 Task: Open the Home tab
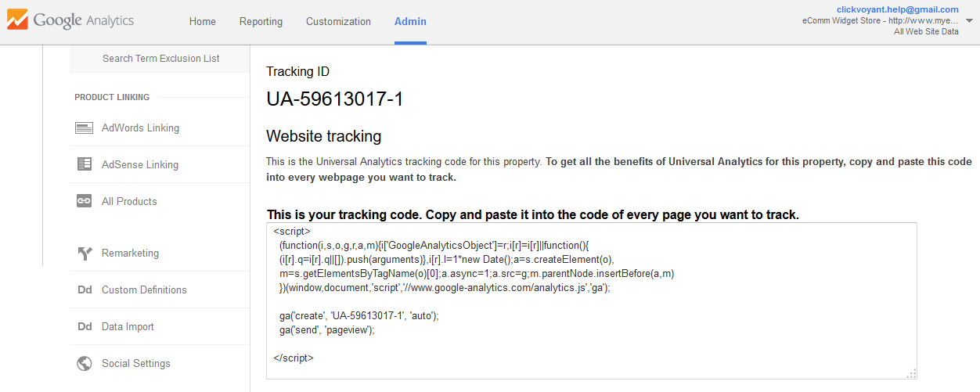click(x=203, y=22)
